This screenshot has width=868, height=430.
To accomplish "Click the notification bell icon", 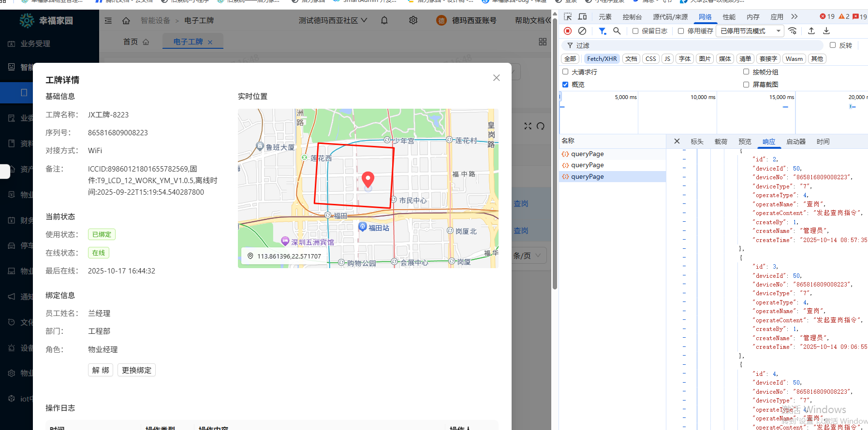I will coord(384,20).
